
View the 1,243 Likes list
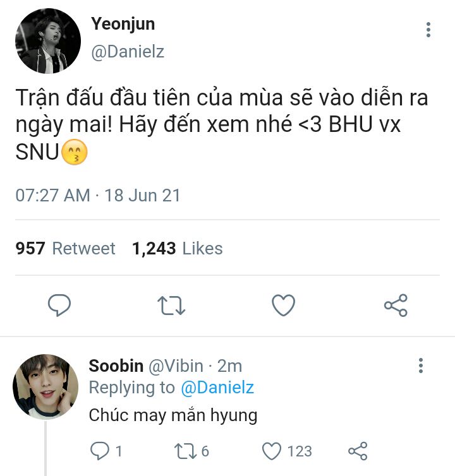click(177, 249)
